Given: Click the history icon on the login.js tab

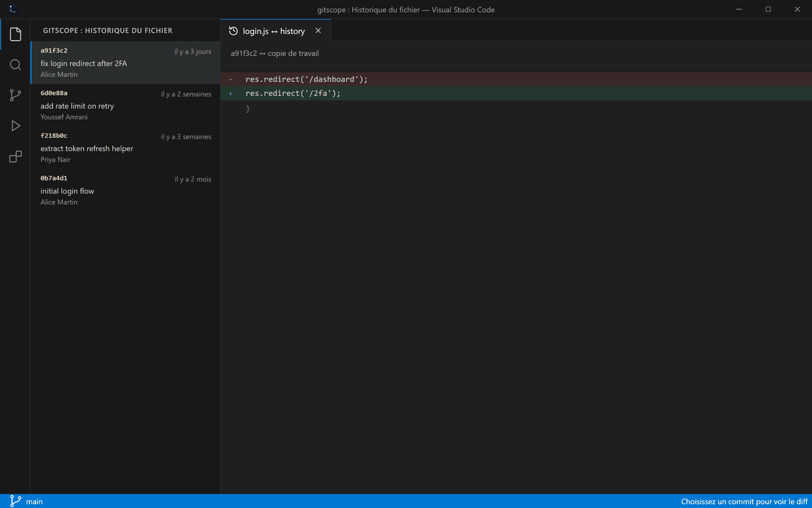Looking at the screenshot, I should 233,31.
